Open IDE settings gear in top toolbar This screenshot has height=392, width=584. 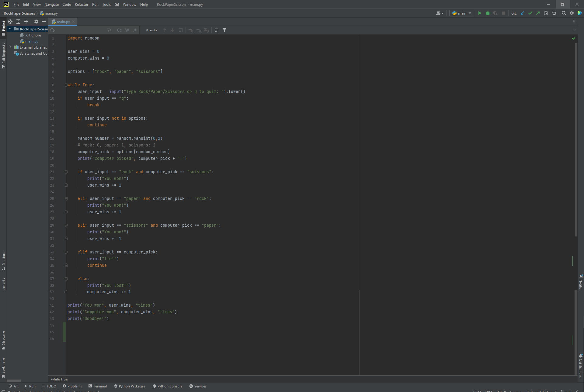point(572,13)
